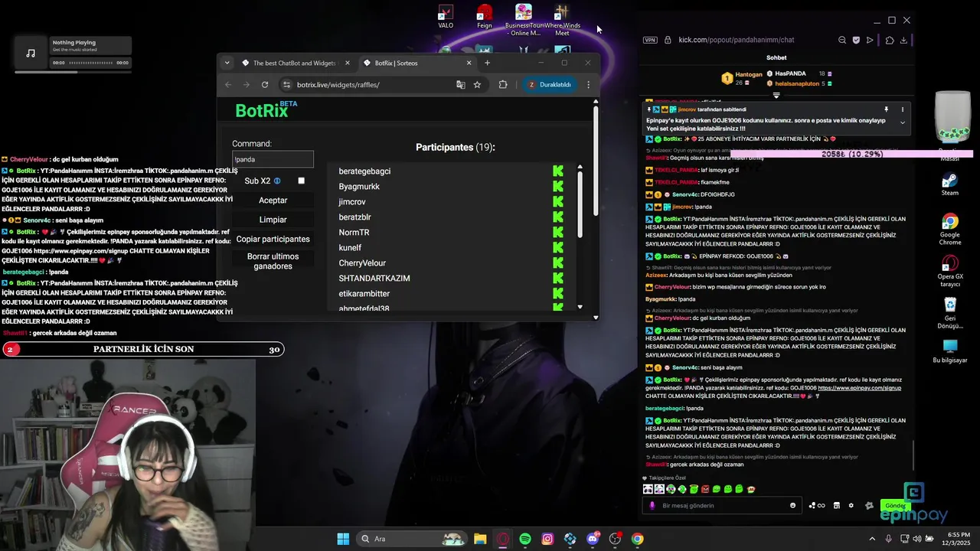The width and height of the screenshot is (980, 551).
Task: Select participant SHTANDARTKAZIM in list
Action: (374, 278)
